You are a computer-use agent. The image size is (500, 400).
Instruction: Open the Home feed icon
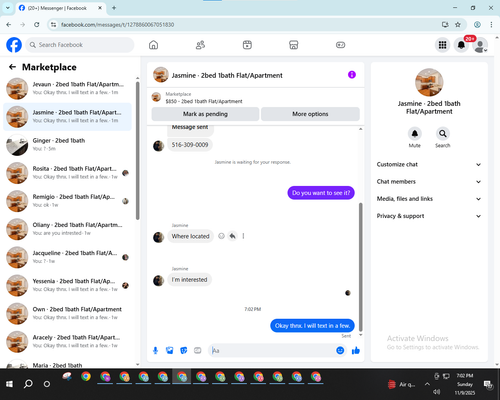(x=153, y=45)
